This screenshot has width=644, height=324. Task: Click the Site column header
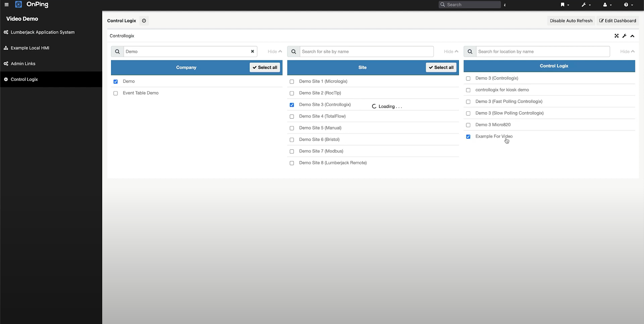pos(362,68)
